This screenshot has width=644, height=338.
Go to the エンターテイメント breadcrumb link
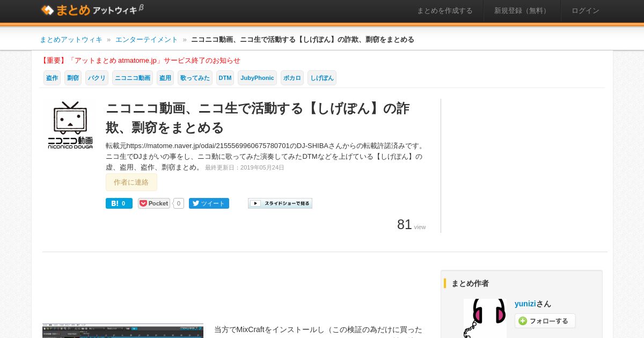click(x=147, y=39)
